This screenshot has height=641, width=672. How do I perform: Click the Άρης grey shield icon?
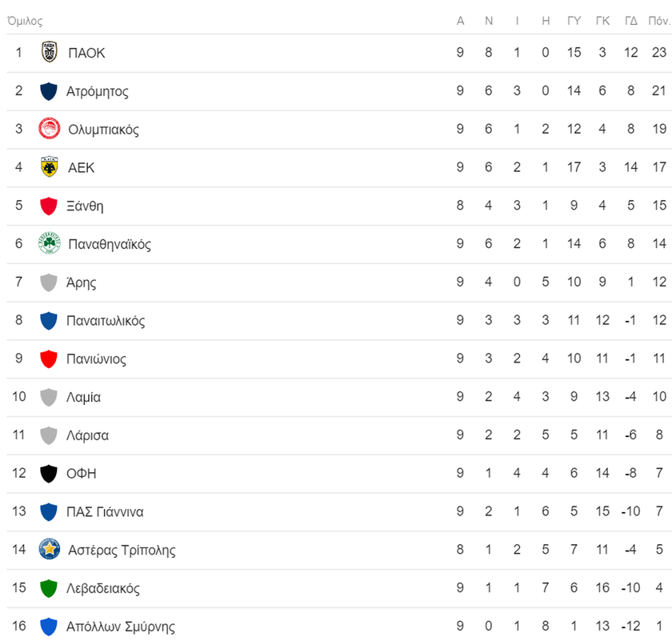49,282
